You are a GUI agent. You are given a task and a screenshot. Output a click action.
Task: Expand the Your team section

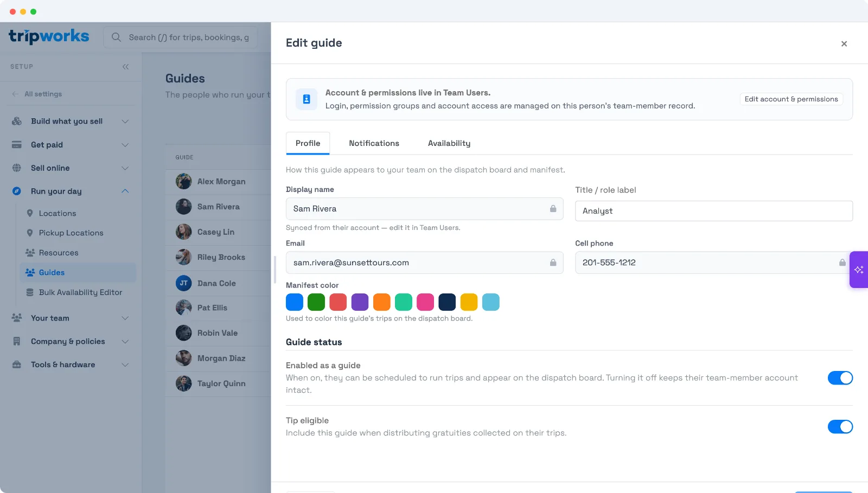click(x=125, y=318)
